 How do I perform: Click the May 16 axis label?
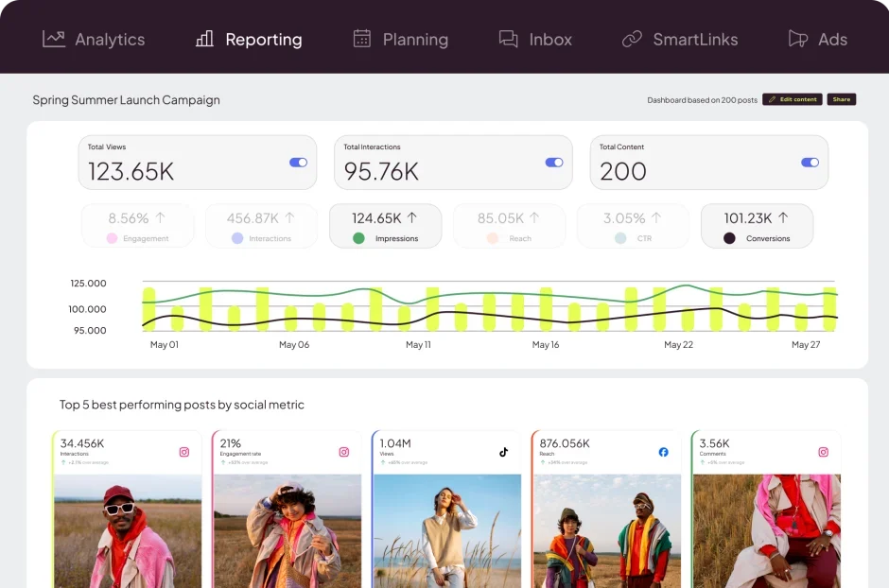coord(546,344)
